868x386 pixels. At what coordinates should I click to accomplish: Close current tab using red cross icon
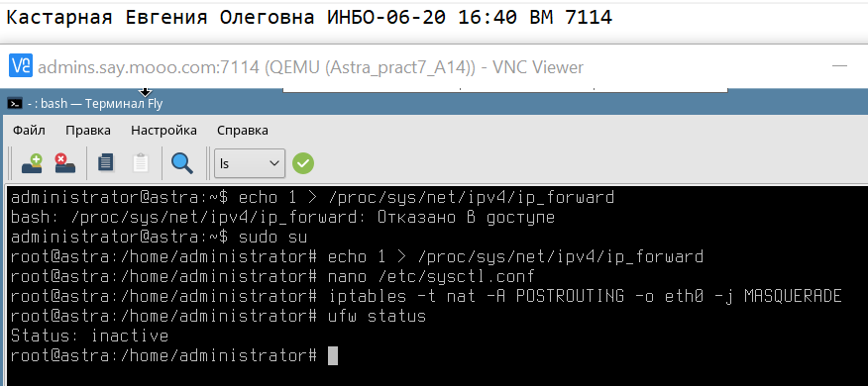[x=64, y=163]
